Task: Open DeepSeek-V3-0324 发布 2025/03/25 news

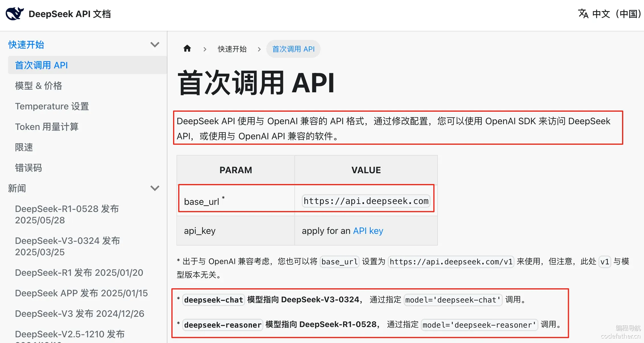Action: [67, 246]
